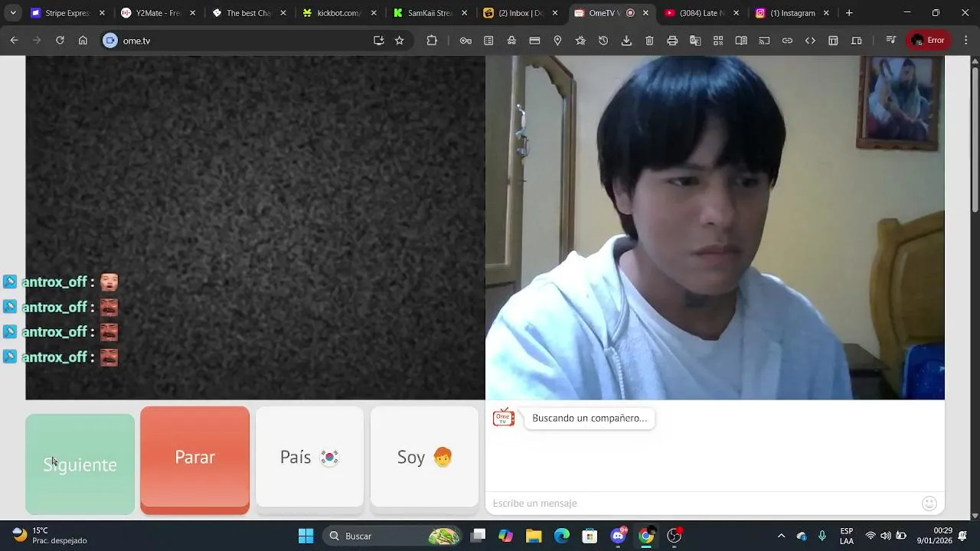Open the País country selector
The width and height of the screenshot is (980, 551).
309,457
